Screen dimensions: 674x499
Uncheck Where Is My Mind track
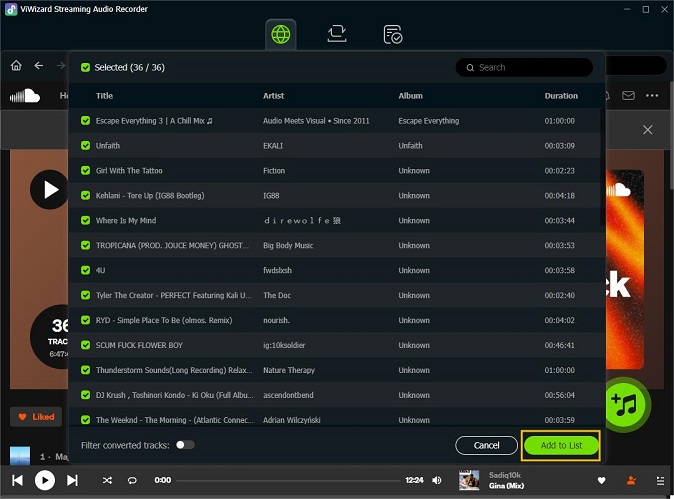[x=86, y=220]
